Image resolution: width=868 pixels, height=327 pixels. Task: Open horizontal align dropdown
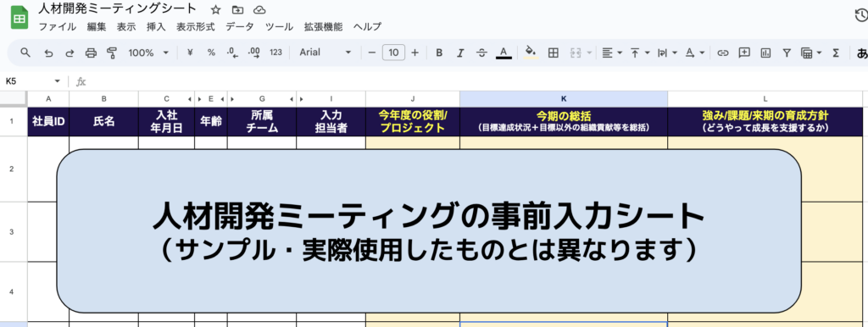(612, 53)
